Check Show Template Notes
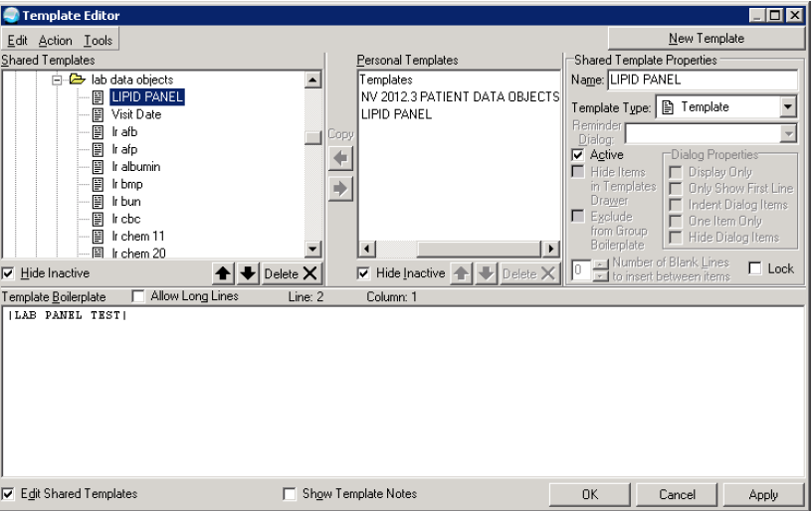The image size is (812, 511). pos(290,493)
